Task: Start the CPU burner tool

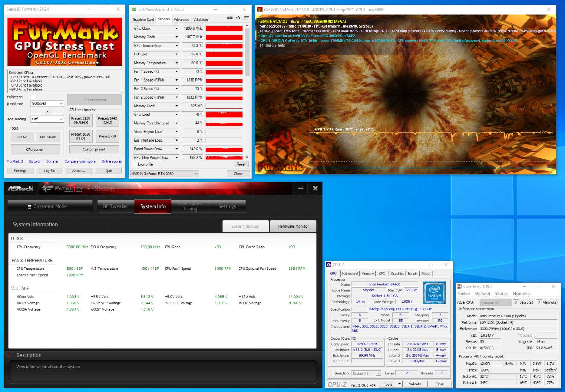Action: 35,150
